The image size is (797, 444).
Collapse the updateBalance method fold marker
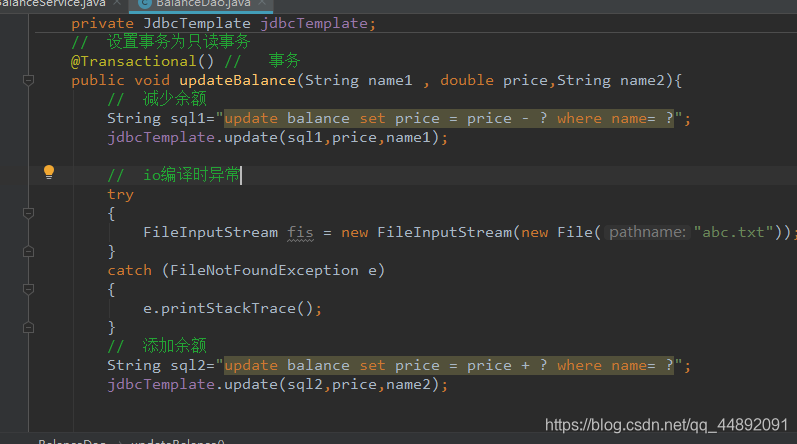[x=28, y=80]
